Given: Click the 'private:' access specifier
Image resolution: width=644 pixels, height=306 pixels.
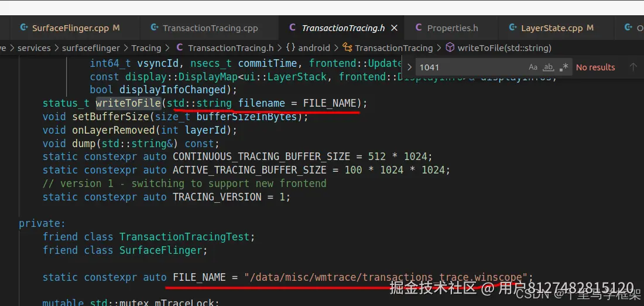Looking at the screenshot, I should 42,223.
